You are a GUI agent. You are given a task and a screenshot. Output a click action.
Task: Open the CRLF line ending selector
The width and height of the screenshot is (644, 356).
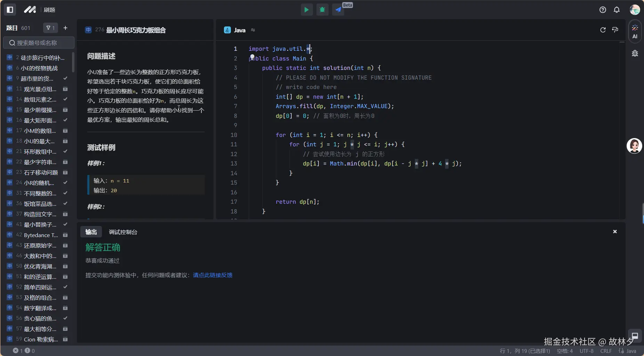(606, 351)
